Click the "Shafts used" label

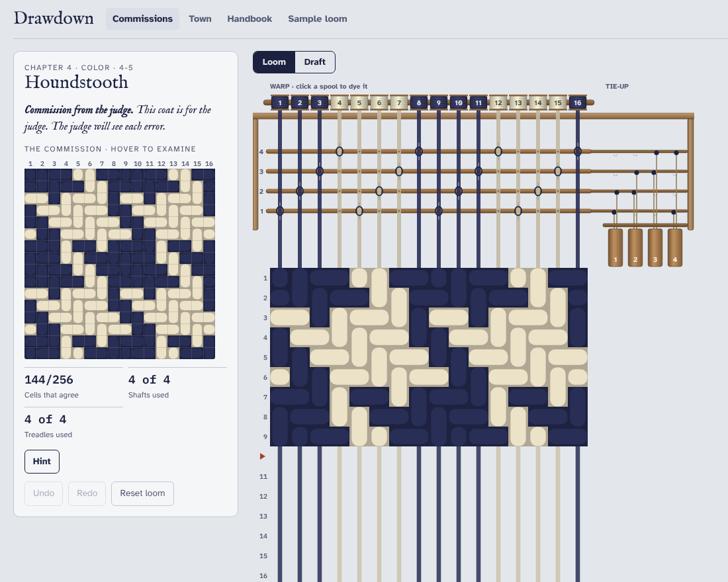point(148,395)
